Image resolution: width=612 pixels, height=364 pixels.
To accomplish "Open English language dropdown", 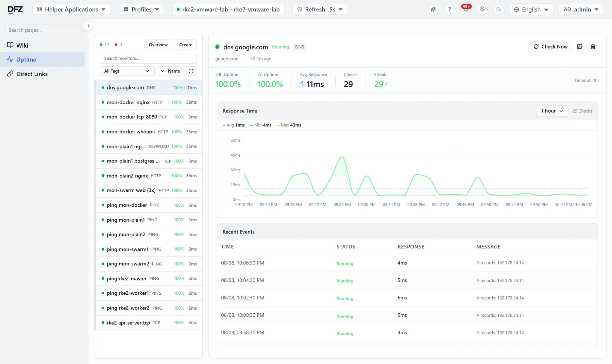I will [x=531, y=10].
